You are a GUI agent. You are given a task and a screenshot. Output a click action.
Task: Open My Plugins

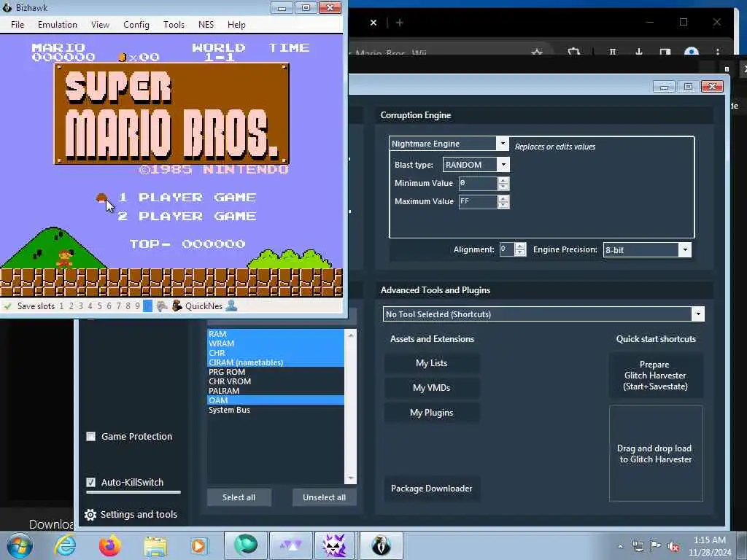click(432, 413)
